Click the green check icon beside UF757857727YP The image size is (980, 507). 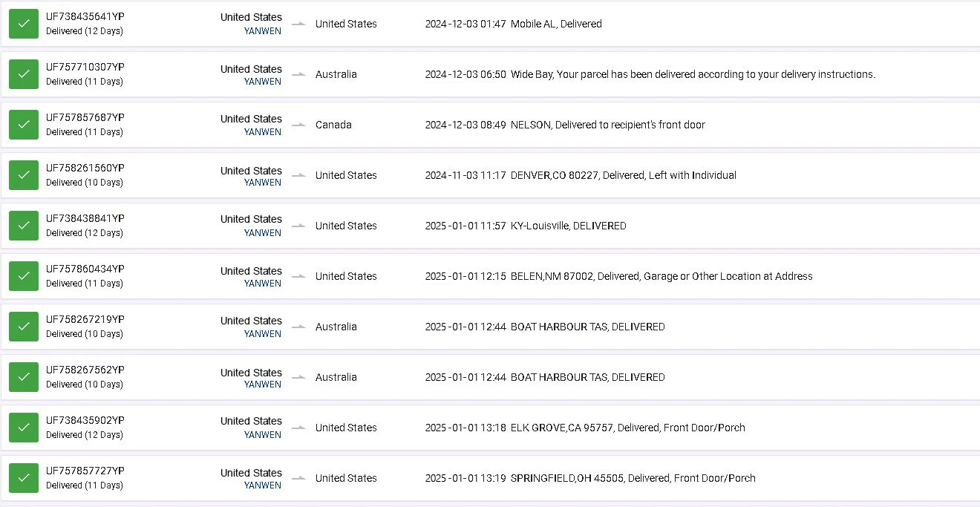pyautogui.click(x=24, y=478)
